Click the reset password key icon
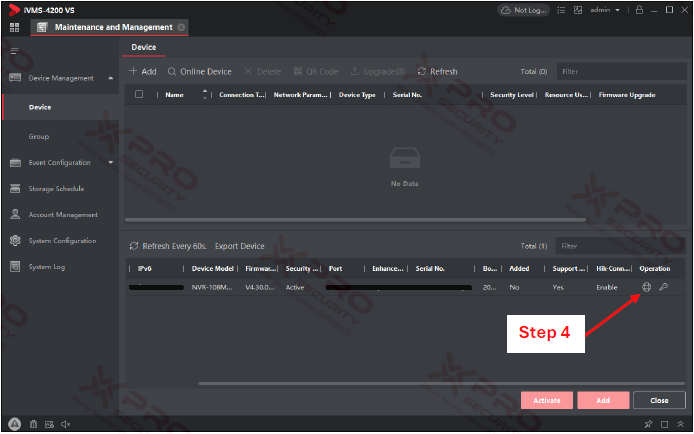 click(663, 287)
